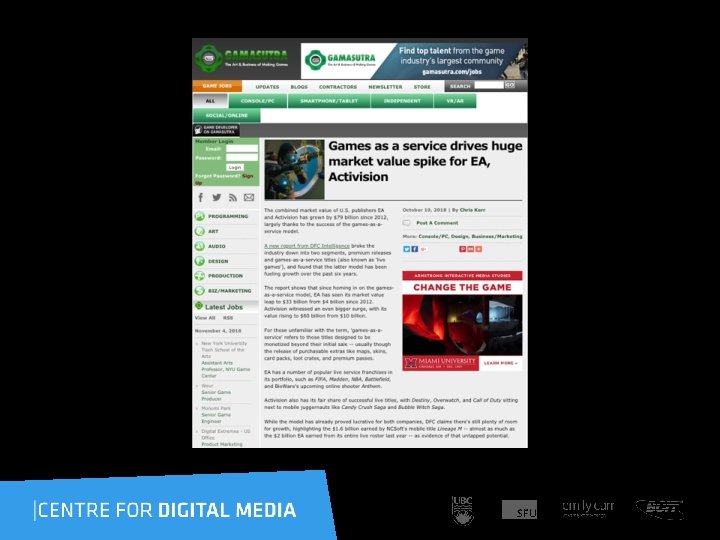Click the member Email input field
The width and height of the screenshot is (720, 540).
[242, 149]
